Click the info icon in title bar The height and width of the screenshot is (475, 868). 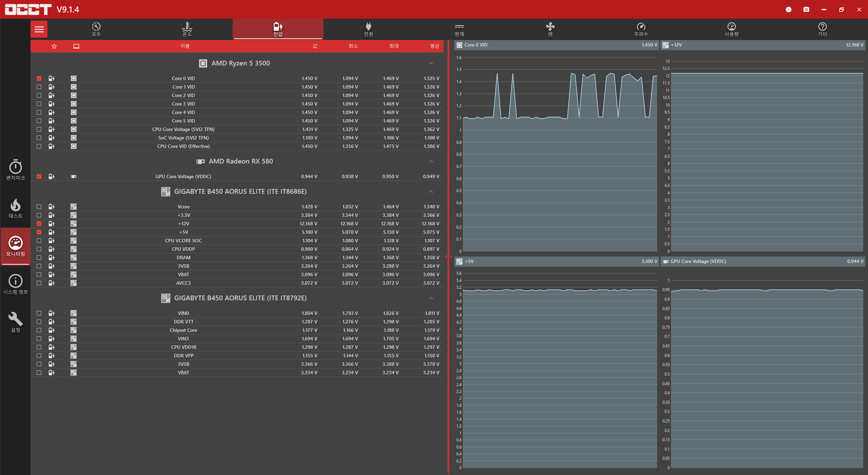click(789, 9)
